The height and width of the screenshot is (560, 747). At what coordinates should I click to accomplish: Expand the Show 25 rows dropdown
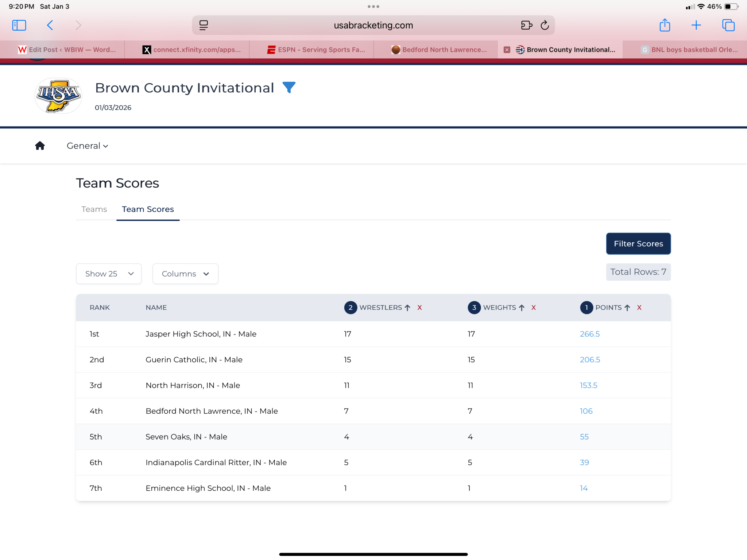109,274
